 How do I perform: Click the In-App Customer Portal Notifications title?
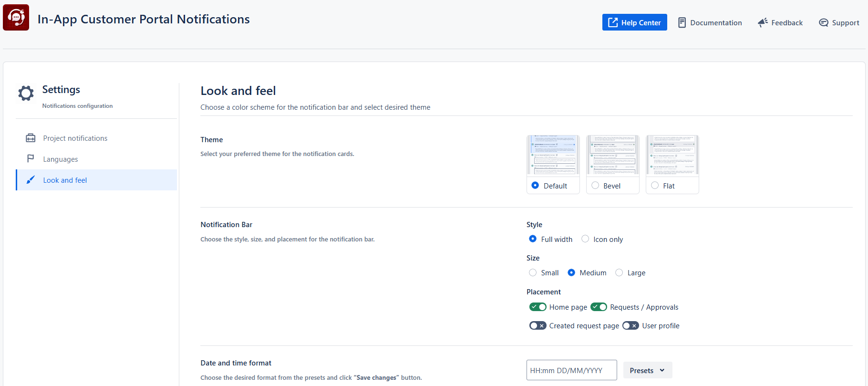(x=144, y=19)
